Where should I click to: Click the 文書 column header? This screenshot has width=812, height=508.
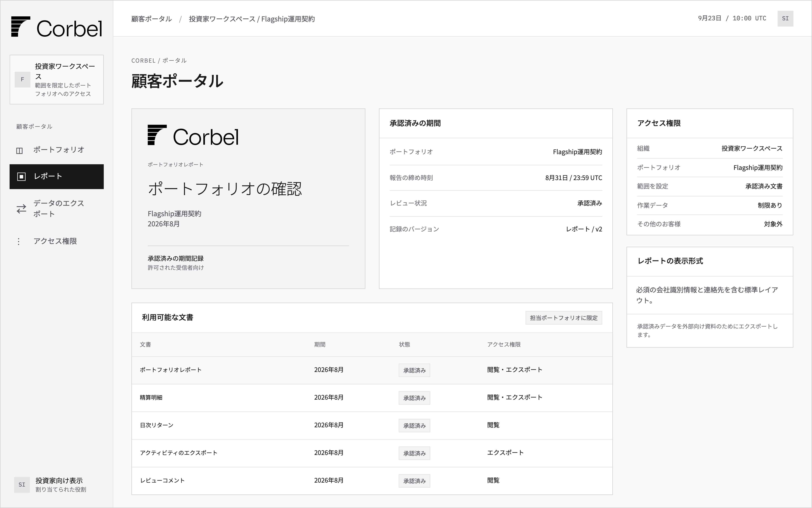[145, 344]
